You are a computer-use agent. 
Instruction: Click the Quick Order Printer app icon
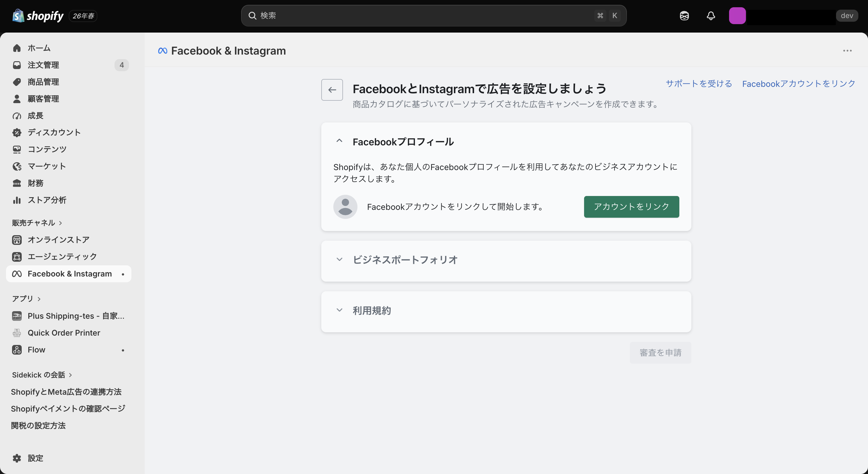[17, 333]
